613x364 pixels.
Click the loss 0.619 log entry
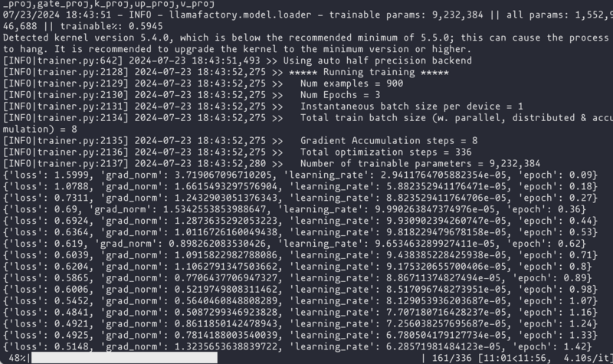[294, 244]
